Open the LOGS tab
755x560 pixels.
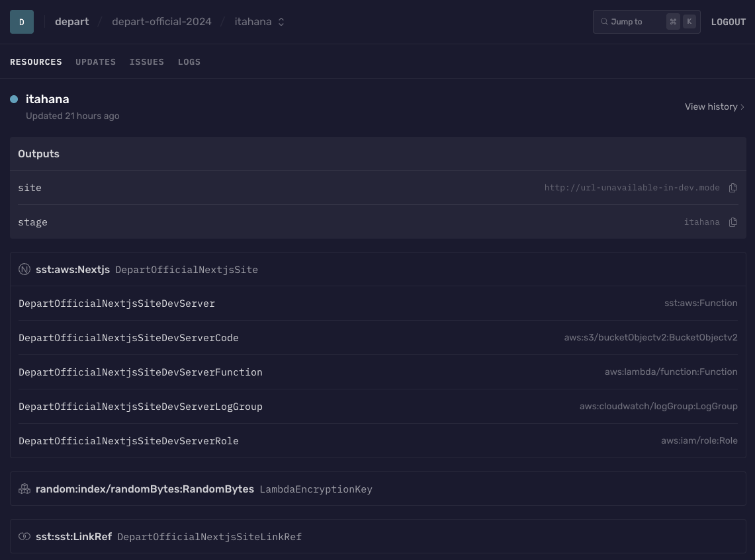(x=189, y=61)
